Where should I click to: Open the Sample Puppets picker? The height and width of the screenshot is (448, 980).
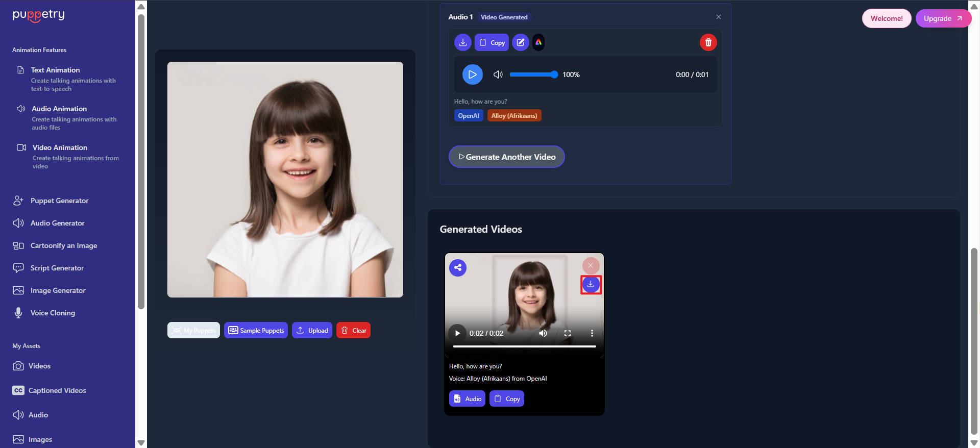point(256,330)
